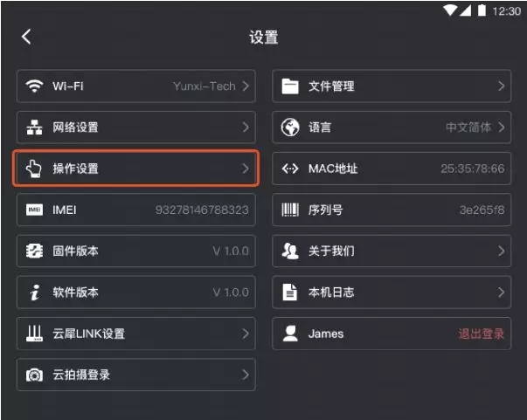Click 退出登录 logout link
527x420 pixels.
(x=481, y=334)
